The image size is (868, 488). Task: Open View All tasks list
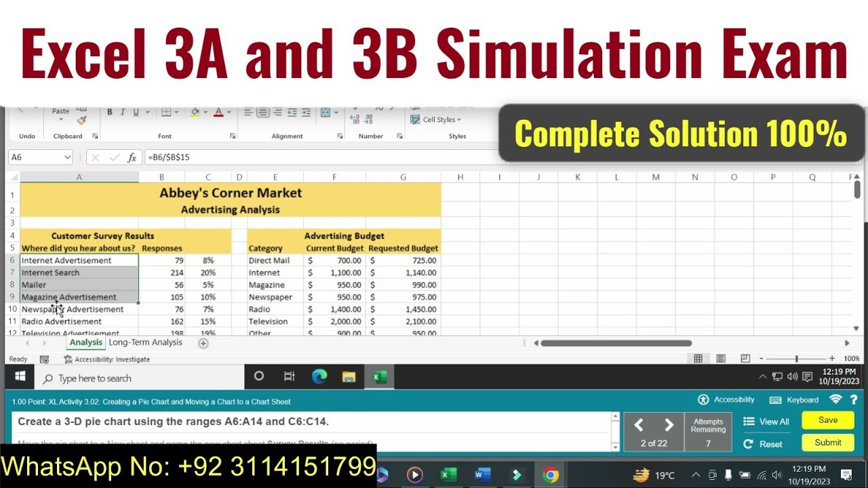[766, 422]
